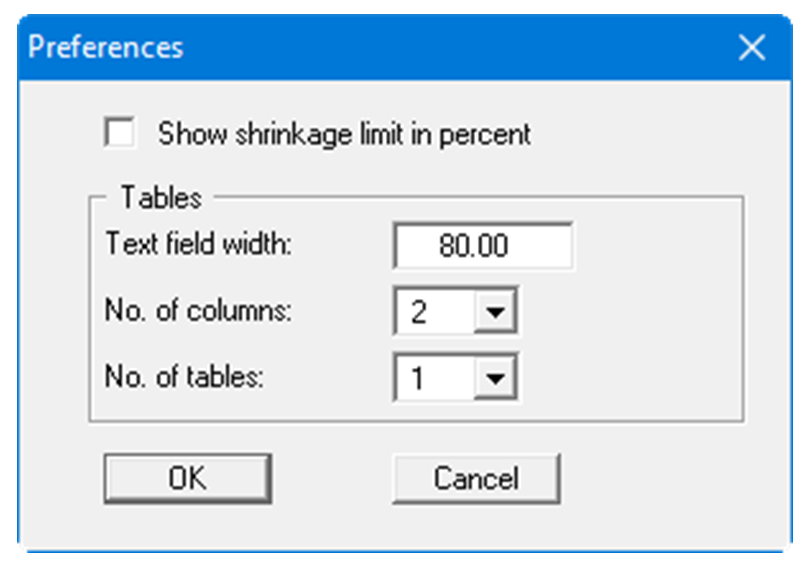Click the Tables group box heading
Viewport: 805px width, 573px height.
pyautogui.click(x=160, y=197)
